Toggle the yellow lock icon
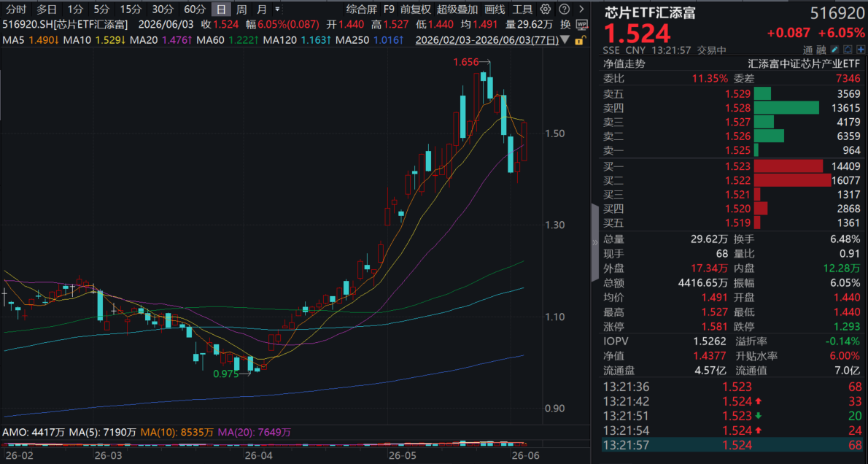This screenshot has height=464, width=868. pos(580,40)
